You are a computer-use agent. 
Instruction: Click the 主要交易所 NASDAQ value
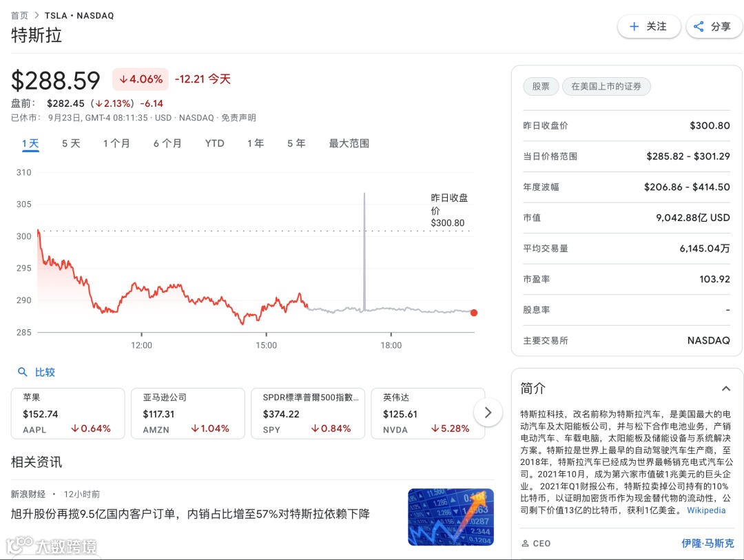(708, 340)
